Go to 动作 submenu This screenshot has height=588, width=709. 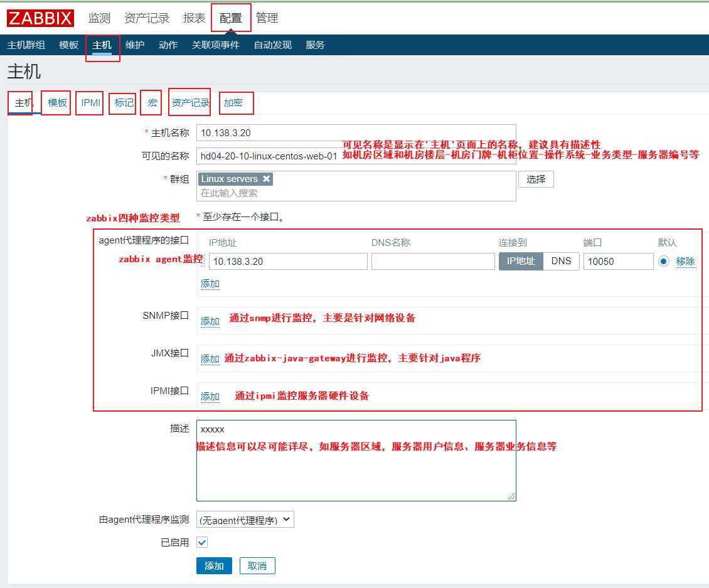[x=168, y=45]
